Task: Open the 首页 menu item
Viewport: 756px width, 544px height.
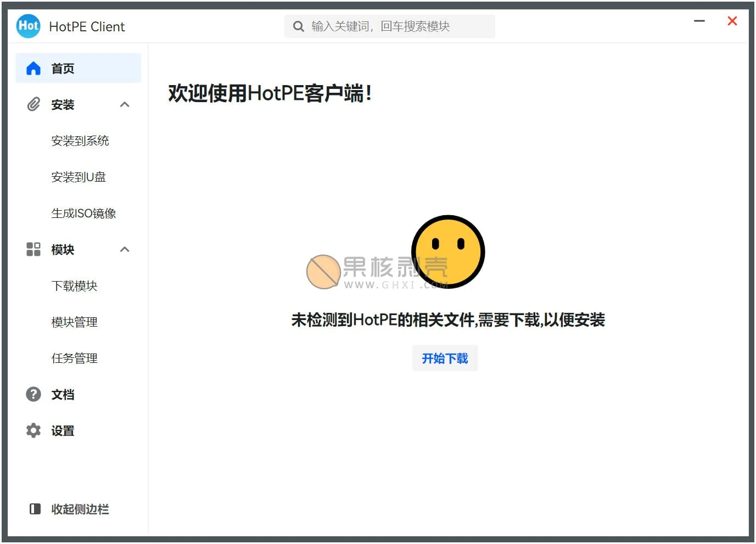Action: tap(62, 68)
